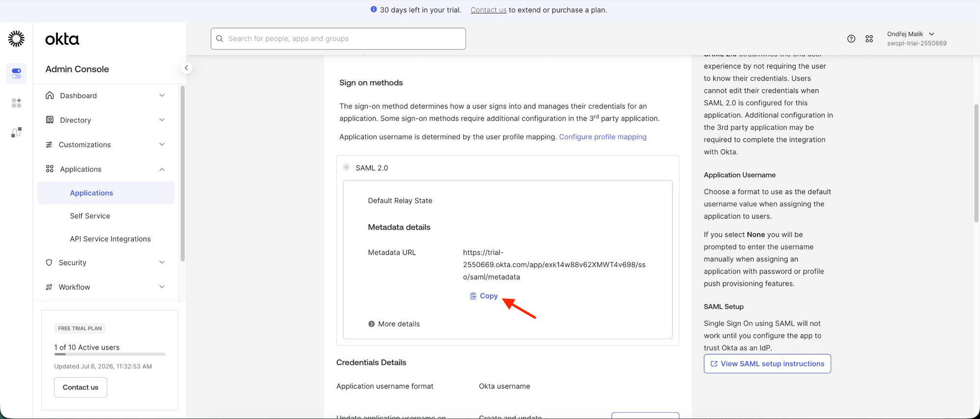Click the Credentials Details heading
980x419 pixels.
coord(371,362)
